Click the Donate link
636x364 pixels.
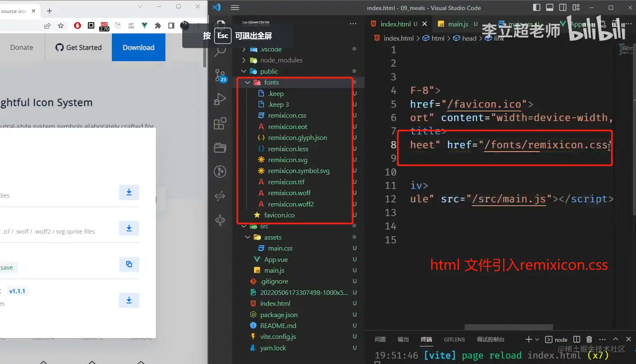tap(22, 47)
